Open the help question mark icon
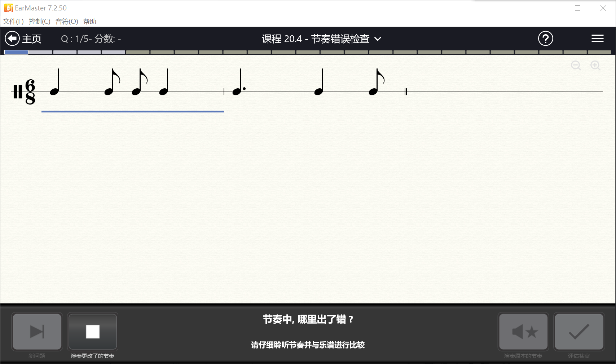 click(x=545, y=39)
